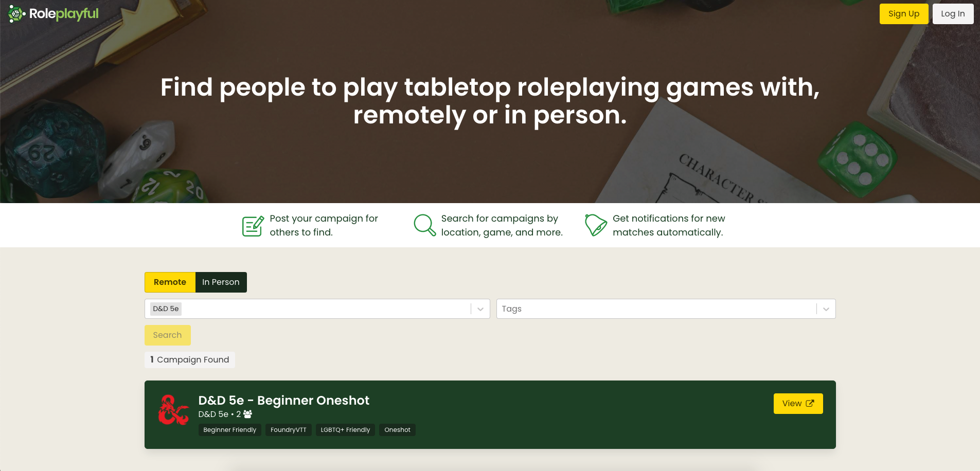Click the red D&D ampersand logo
The width and height of the screenshot is (980, 471).
173,410
